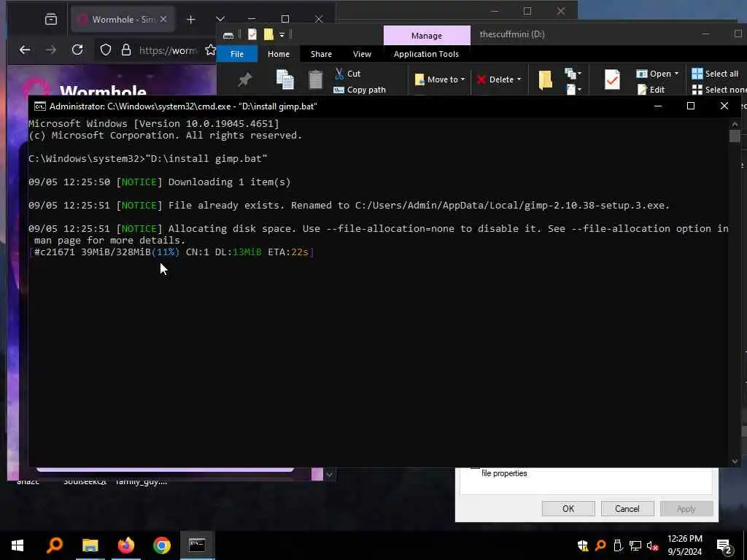Select the Wormhole tab in Firefox
The image size is (747, 560).
(122, 19)
